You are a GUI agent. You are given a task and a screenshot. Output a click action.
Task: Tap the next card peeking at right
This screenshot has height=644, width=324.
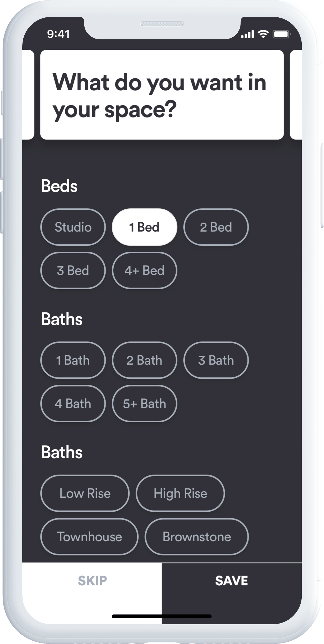(x=296, y=95)
